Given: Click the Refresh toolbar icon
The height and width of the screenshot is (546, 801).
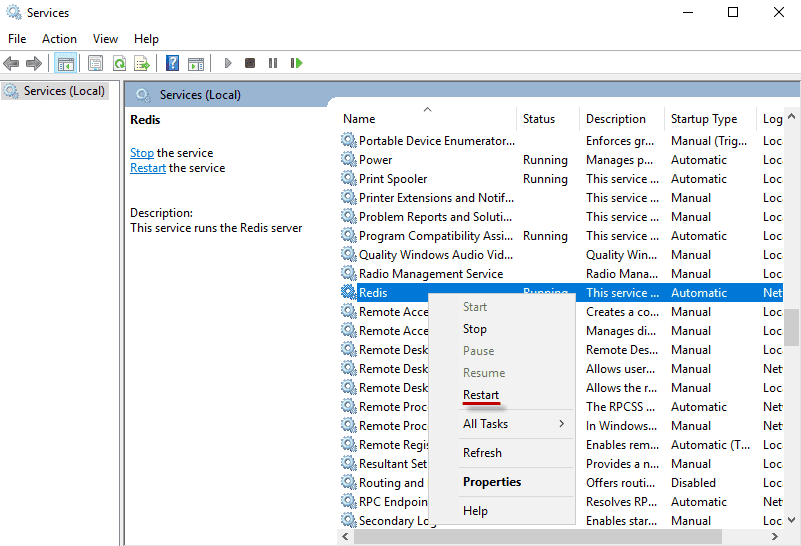Looking at the screenshot, I should click(120, 63).
